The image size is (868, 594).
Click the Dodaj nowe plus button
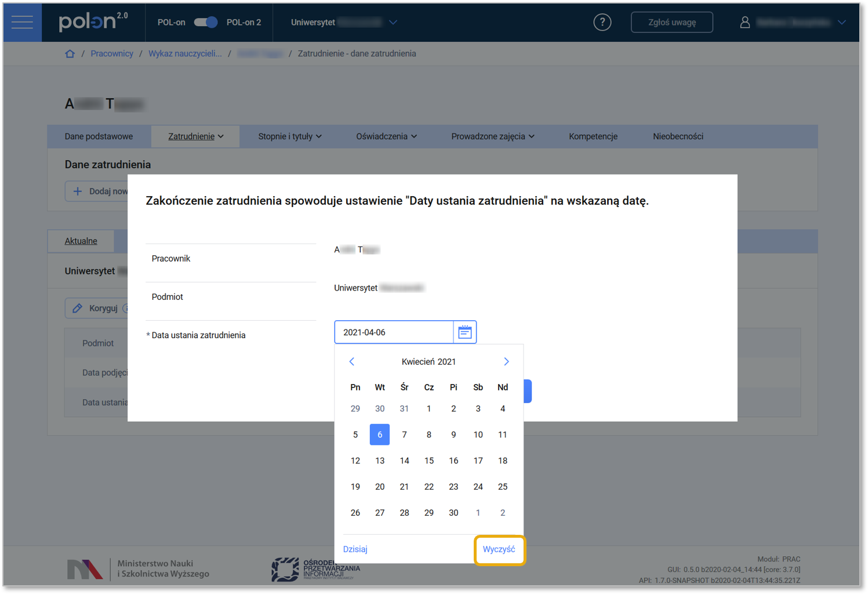click(97, 191)
